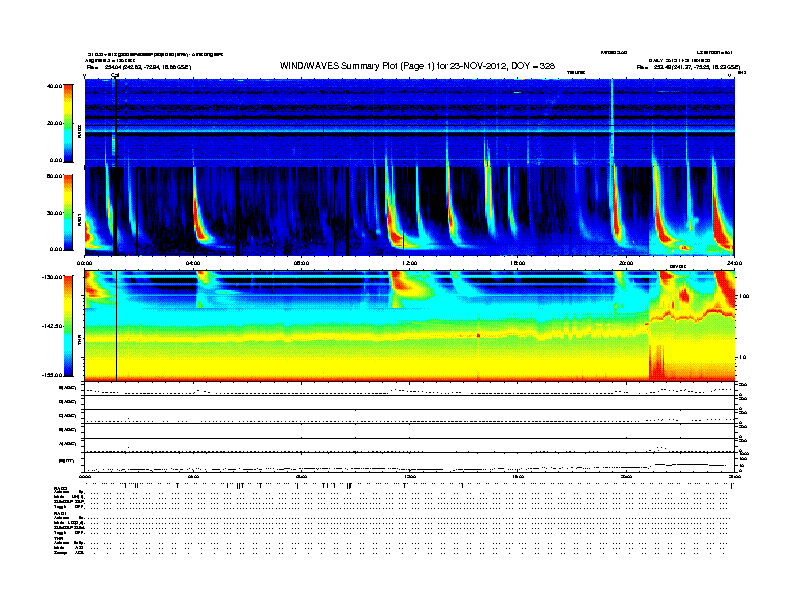Click the RAD1 panel color scale bar
Image resolution: width=792 pixels, height=612 pixels.
click(x=68, y=213)
